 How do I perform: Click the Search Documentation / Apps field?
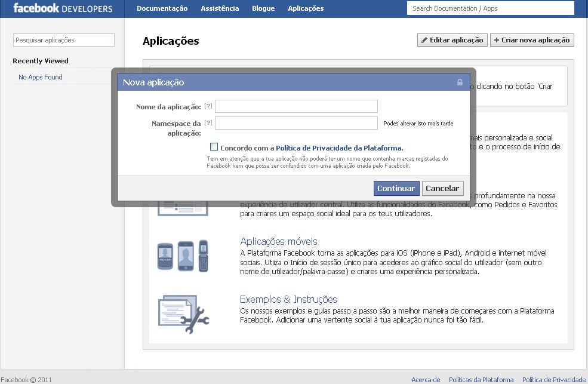pyautogui.click(x=490, y=8)
